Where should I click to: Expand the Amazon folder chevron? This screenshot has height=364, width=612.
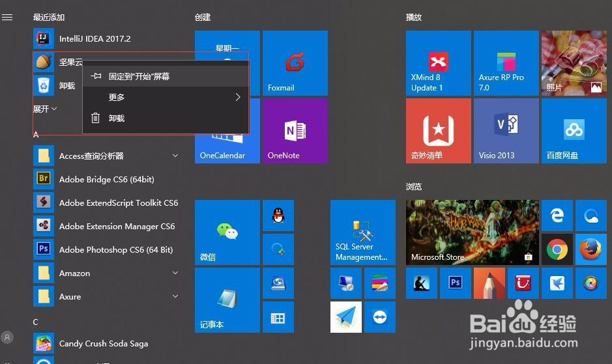click(175, 273)
